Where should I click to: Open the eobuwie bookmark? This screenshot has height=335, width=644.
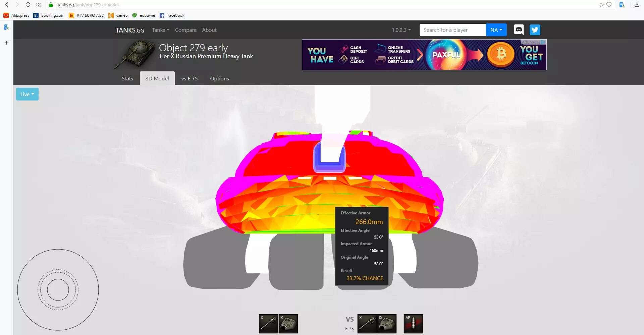144,15
